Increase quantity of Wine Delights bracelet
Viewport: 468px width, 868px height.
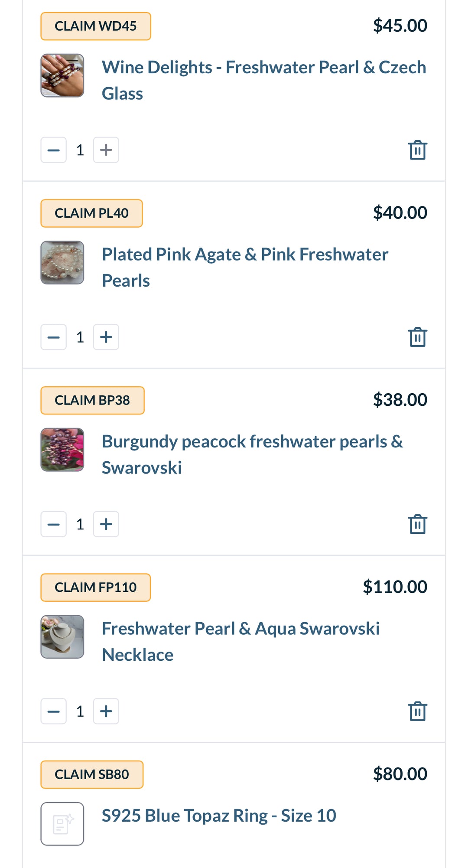(x=106, y=150)
